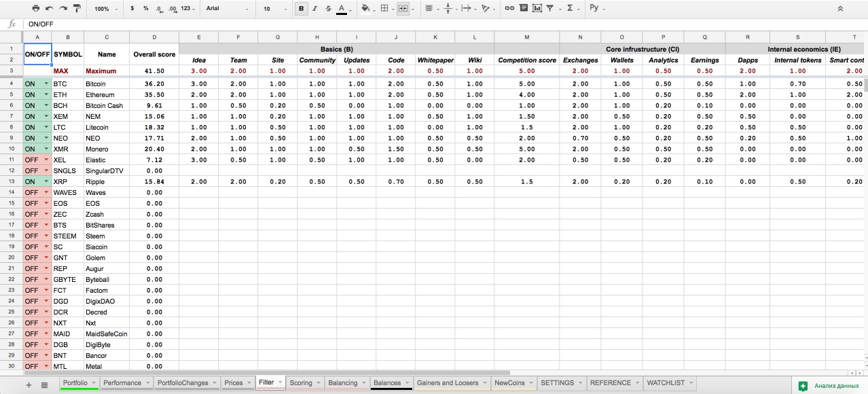Click the Insert chart icon
Image resolution: width=868 pixels, height=394 pixels.
pos(537,9)
